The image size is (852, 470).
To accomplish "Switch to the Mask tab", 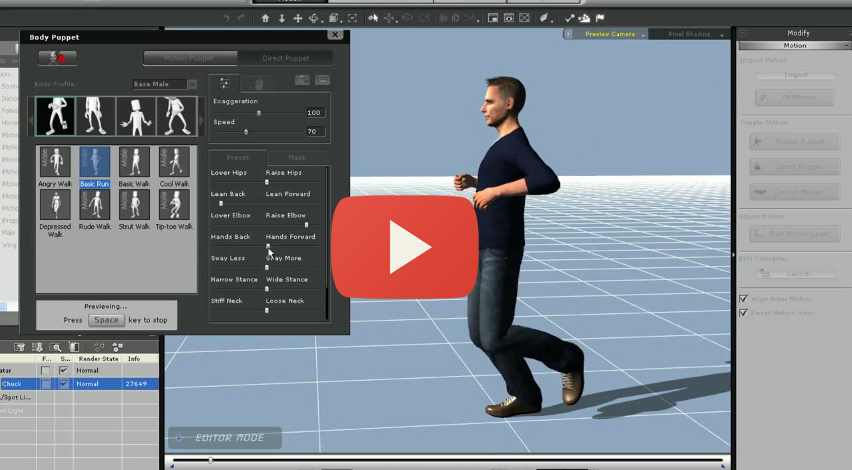I will point(297,157).
